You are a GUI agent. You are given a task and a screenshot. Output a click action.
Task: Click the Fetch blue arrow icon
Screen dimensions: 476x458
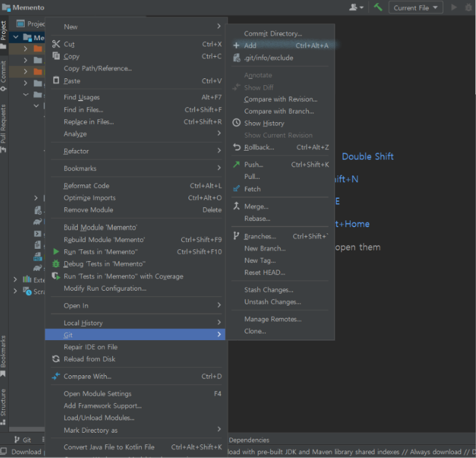[x=237, y=189]
